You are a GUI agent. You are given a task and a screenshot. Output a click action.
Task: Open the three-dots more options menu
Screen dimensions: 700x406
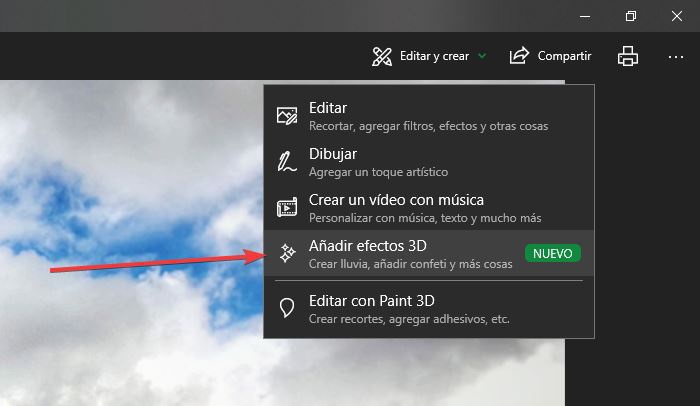[x=676, y=57]
